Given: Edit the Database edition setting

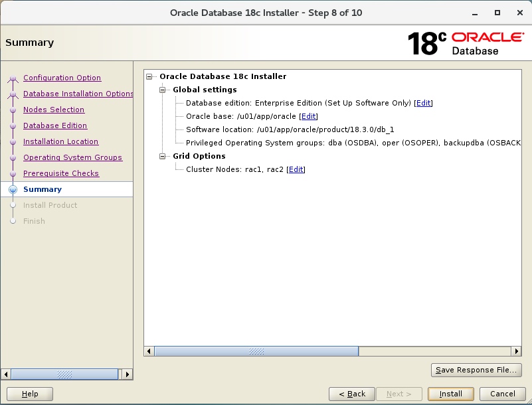Looking at the screenshot, I should click(x=423, y=103).
